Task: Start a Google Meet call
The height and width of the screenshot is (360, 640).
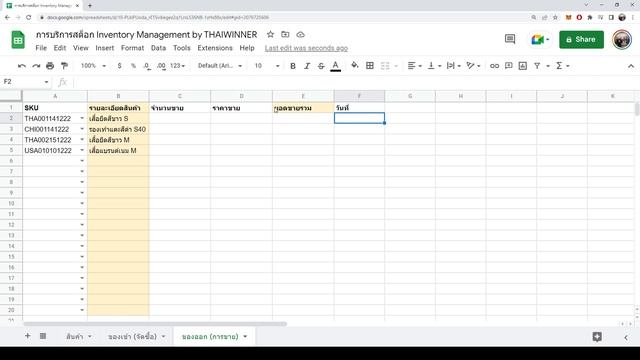Action: click(x=540, y=40)
